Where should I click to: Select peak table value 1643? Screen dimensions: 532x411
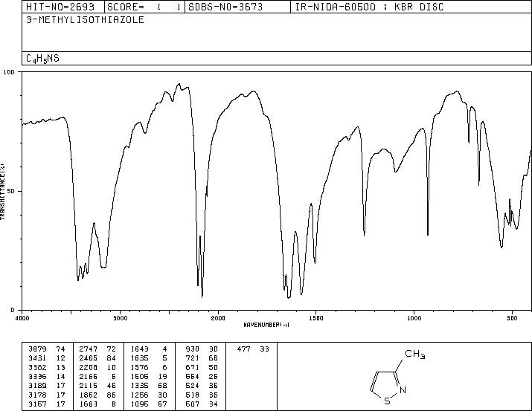139,349
